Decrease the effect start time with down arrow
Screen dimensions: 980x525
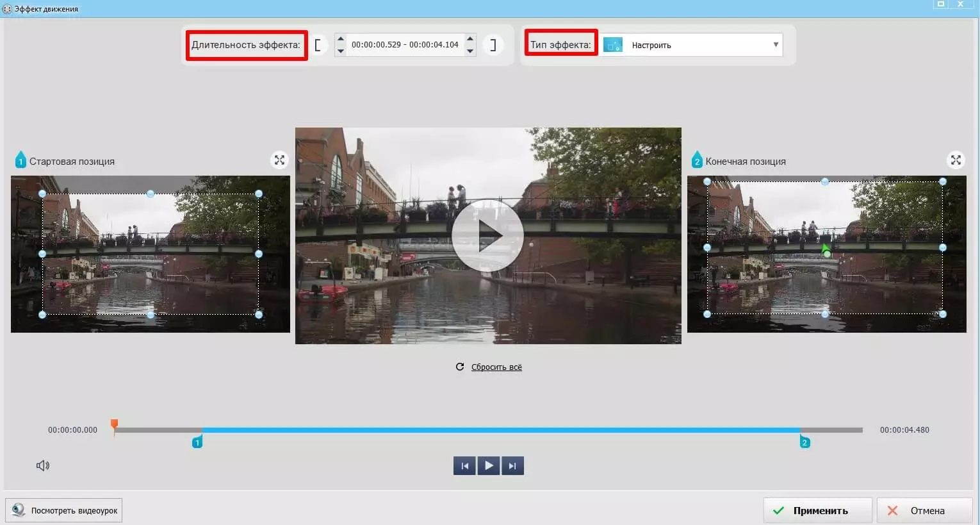point(341,51)
